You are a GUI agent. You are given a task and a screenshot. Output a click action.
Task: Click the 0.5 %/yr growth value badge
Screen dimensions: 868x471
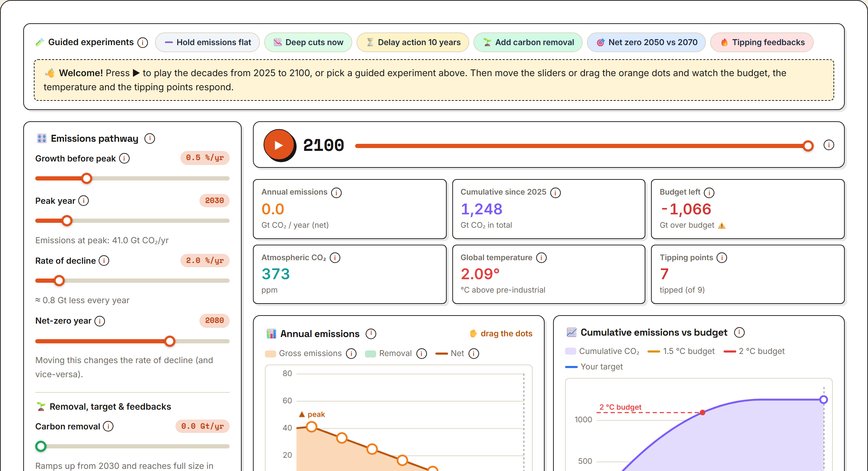[205, 158]
